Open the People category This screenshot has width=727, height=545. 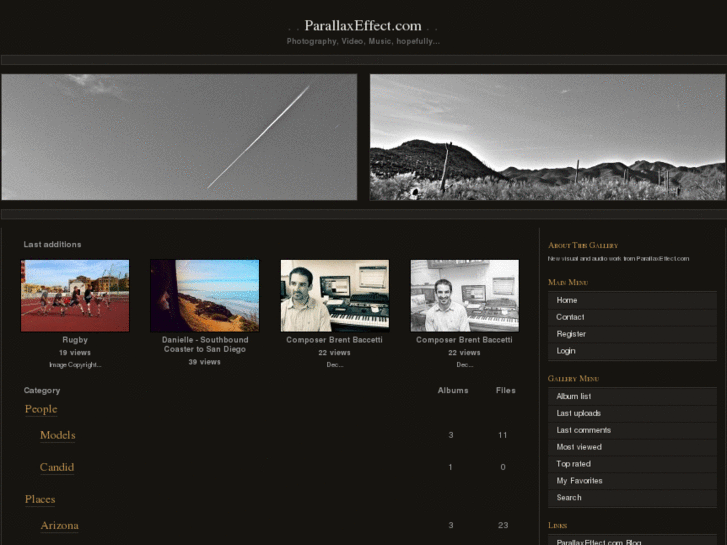pos(41,409)
